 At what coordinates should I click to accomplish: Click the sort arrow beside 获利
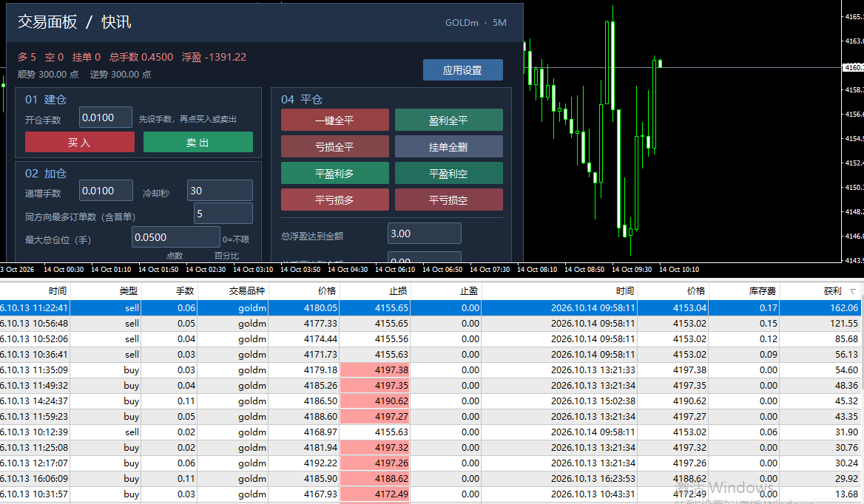pyautogui.click(x=854, y=291)
